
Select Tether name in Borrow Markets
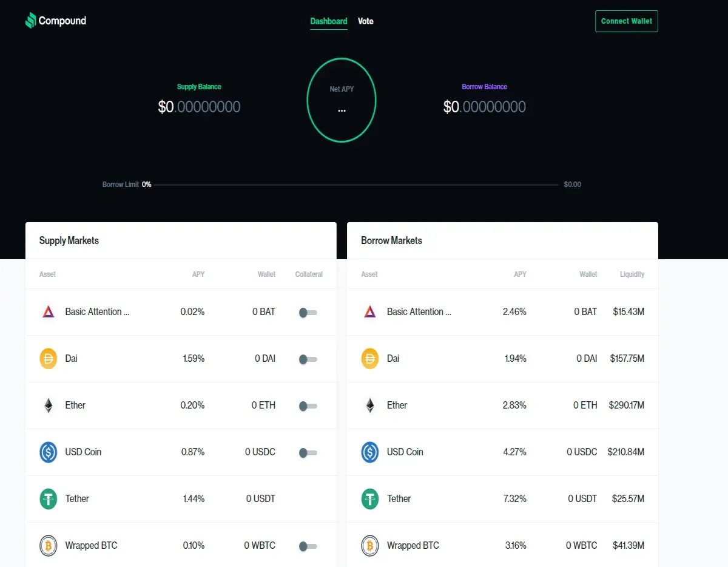[x=399, y=498]
